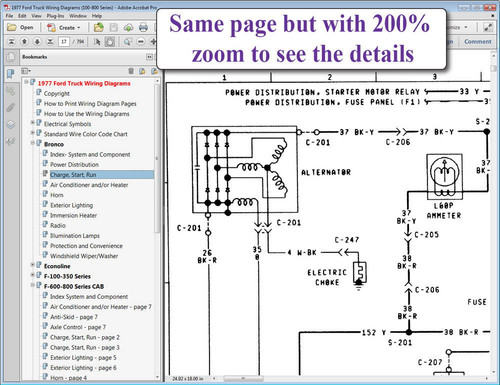Click the previous page up arrow
The height and width of the screenshot is (385, 500).
click(x=24, y=42)
